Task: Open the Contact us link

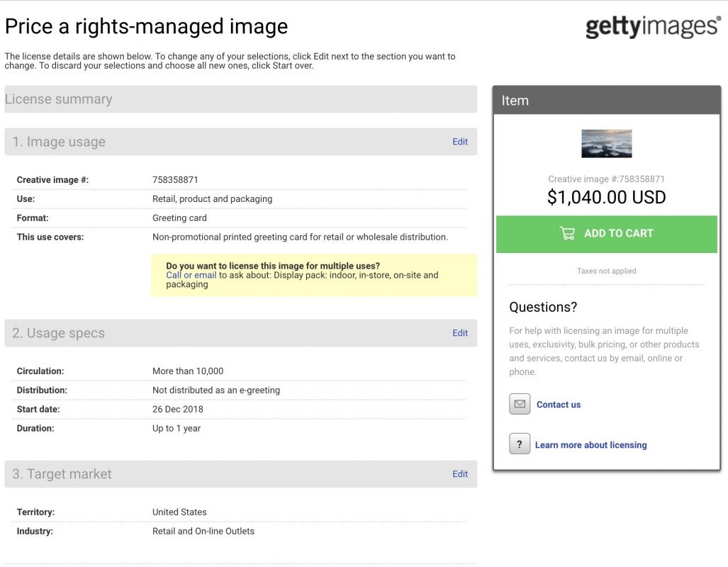Action: click(x=559, y=405)
